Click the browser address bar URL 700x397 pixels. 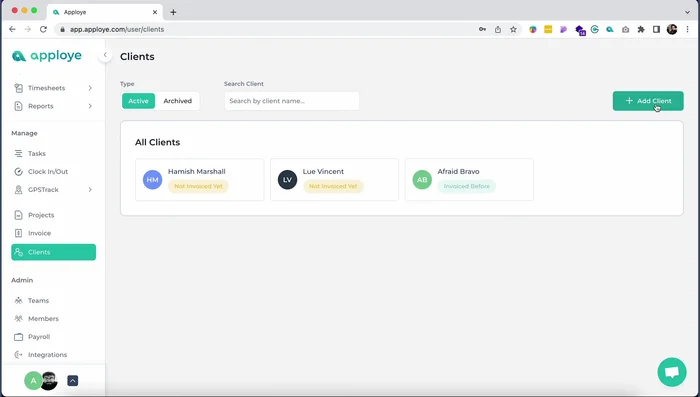117,29
